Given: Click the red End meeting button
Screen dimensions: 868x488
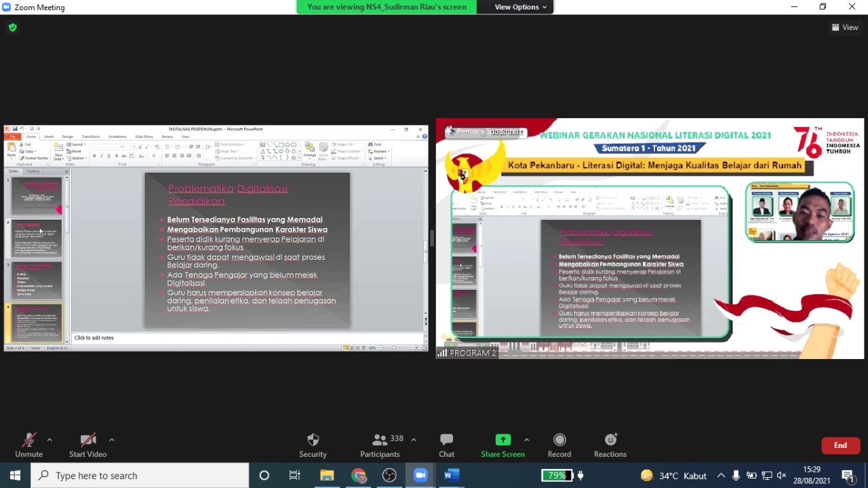Looking at the screenshot, I should pyautogui.click(x=840, y=445).
